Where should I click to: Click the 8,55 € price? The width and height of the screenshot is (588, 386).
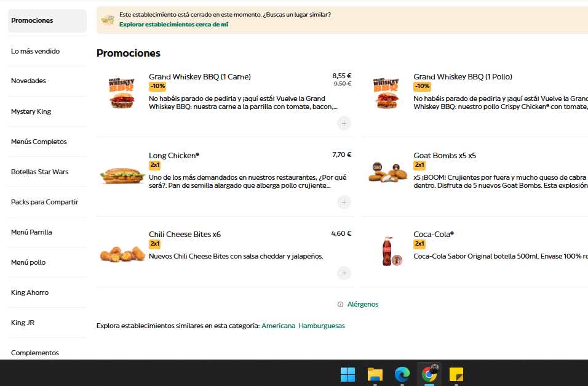(x=341, y=76)
